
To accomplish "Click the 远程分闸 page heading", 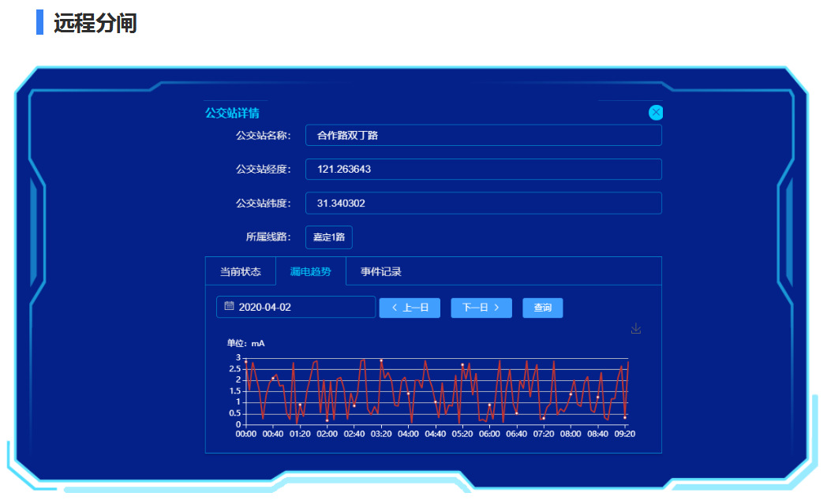I will [95, 24].
